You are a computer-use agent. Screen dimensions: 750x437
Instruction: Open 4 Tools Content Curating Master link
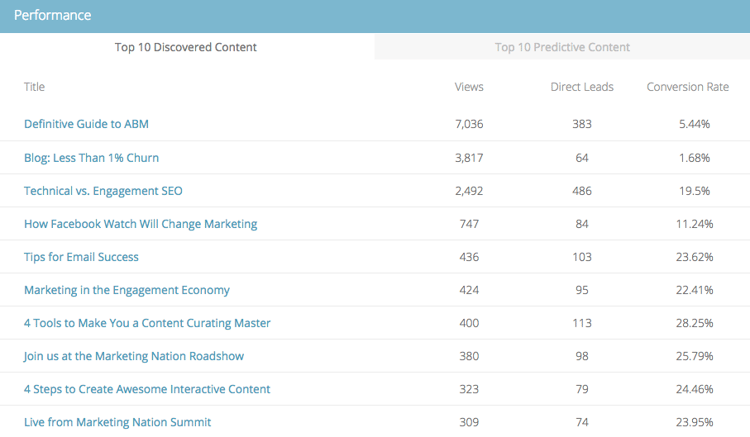click(x=147, y=323)
